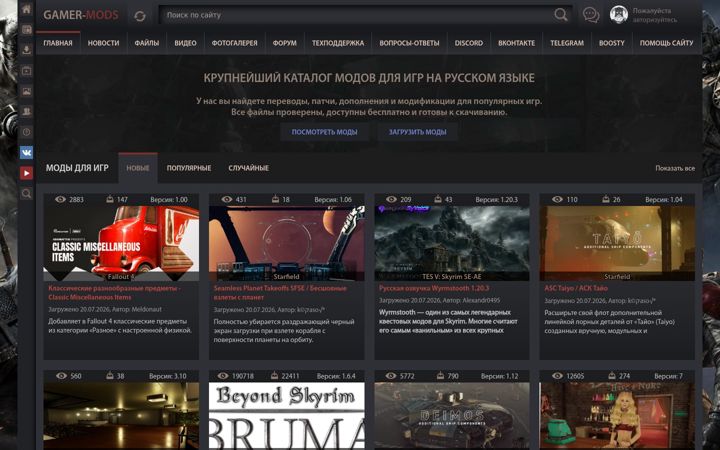Viewport: 720px width, 450px height.
Task: Switch to the ПОПУЛЯРНЫЕ tab
Action: point(189,168)
